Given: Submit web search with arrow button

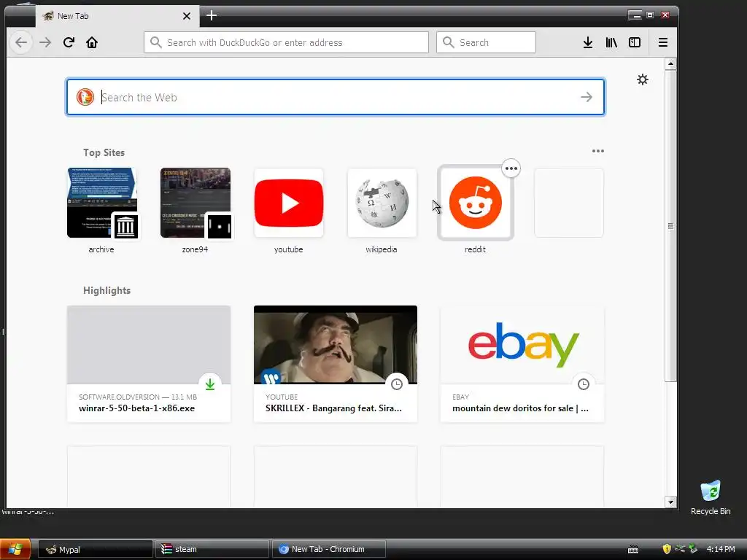Looking at the screenshot, I should point(587,97).
